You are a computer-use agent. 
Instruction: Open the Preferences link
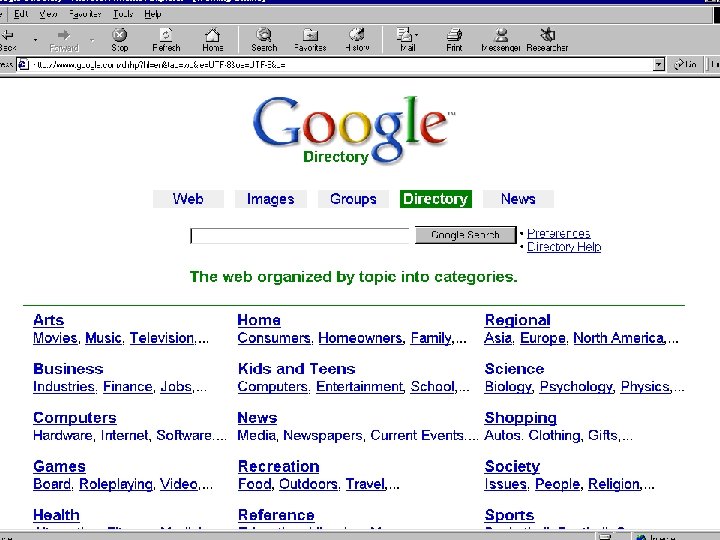pyautogui.click(x=558, y=233)
